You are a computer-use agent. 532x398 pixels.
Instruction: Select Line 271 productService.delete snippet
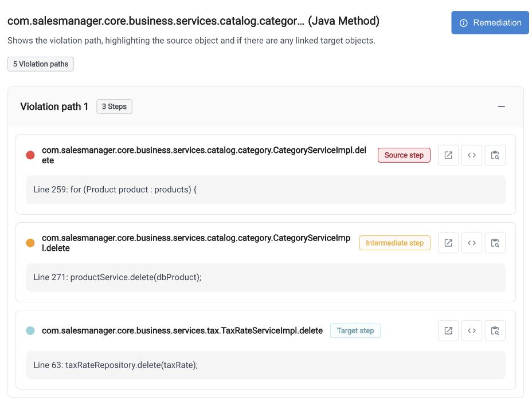pos(265,277)
